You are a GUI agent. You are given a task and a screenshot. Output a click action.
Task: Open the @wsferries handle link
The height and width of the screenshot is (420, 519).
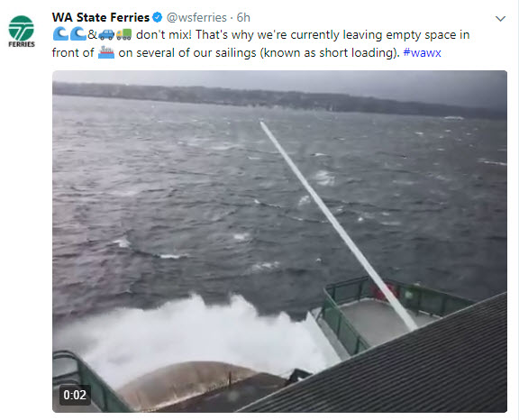coord(196,17)
